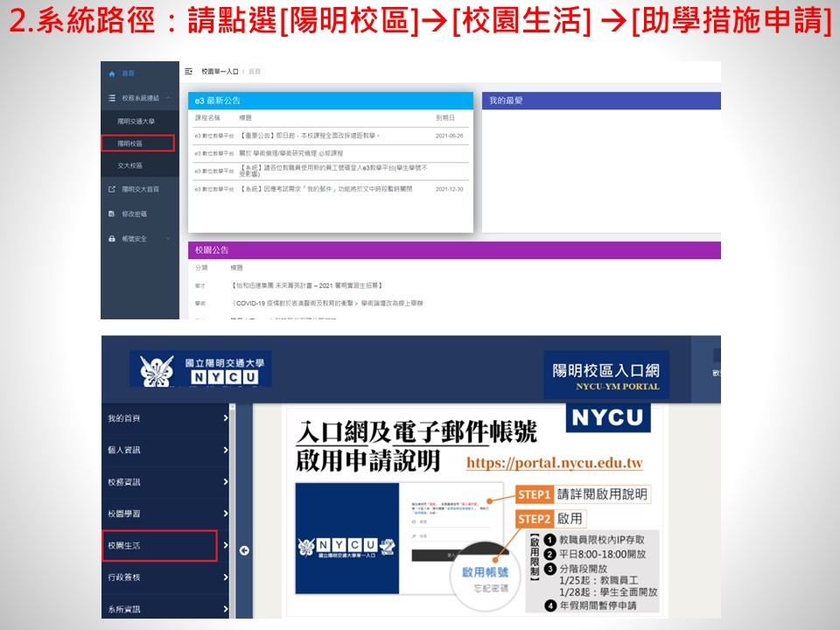The image size is (840, 630).
Task: Click the 帳號安全 lock icon
Action: pos(111,238)
